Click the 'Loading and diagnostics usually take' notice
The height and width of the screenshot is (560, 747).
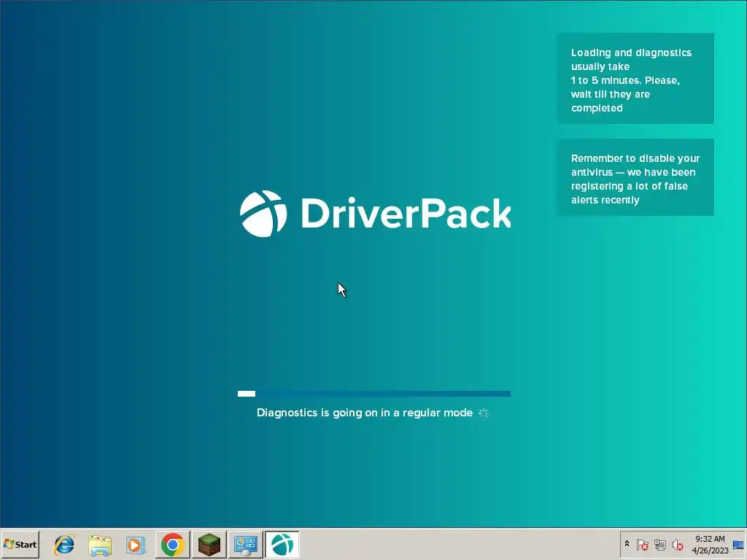point(635,79)
